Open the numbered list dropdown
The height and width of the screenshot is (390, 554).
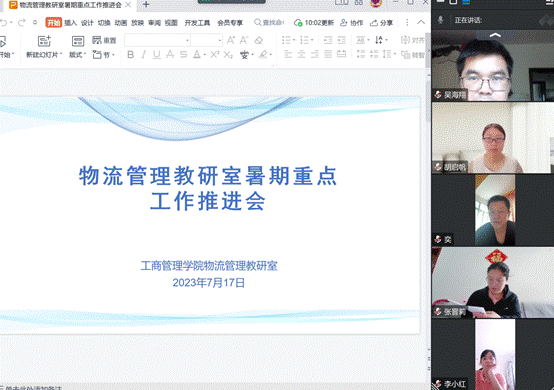pos(306,40)
